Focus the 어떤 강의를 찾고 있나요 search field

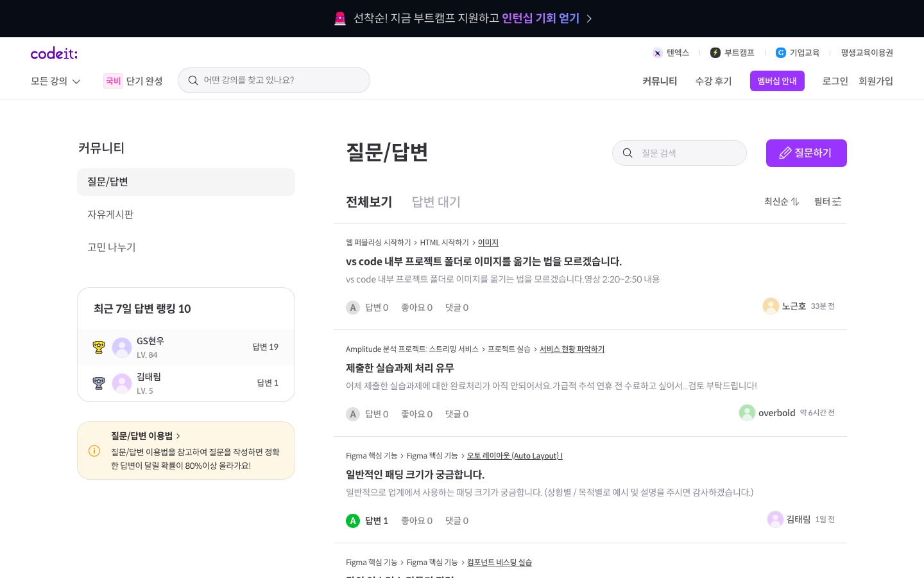pyautogui.click(x=274, y=80)
